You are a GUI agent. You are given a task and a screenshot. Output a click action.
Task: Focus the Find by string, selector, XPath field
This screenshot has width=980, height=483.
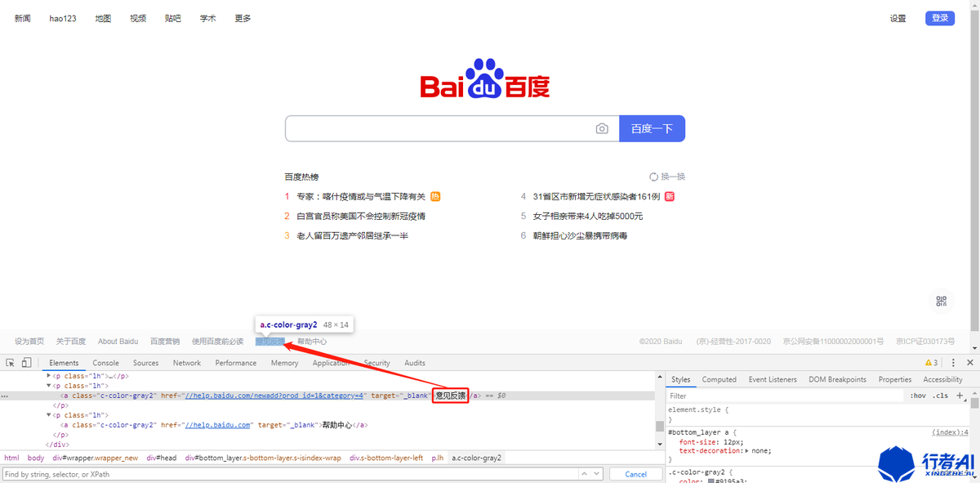click(289, 474)
